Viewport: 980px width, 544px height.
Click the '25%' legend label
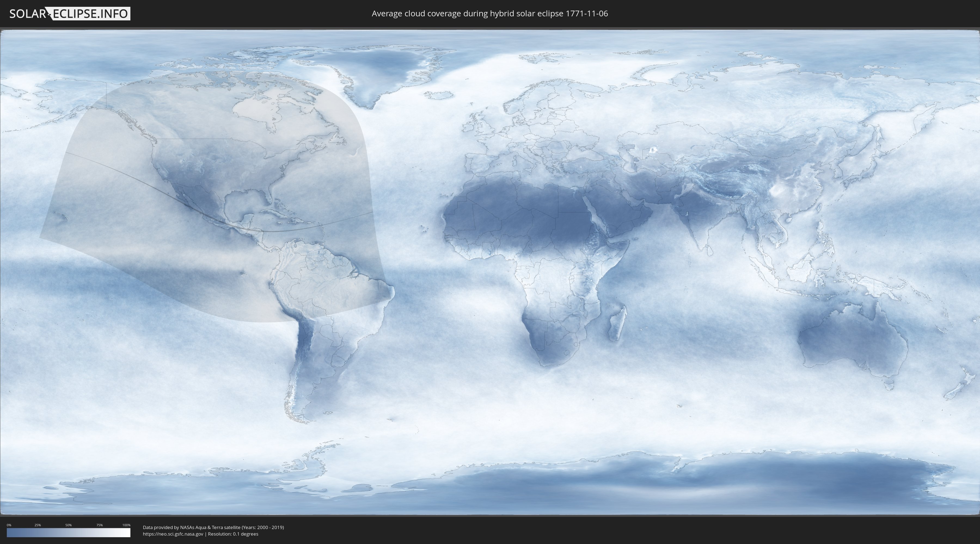[38, 525]
